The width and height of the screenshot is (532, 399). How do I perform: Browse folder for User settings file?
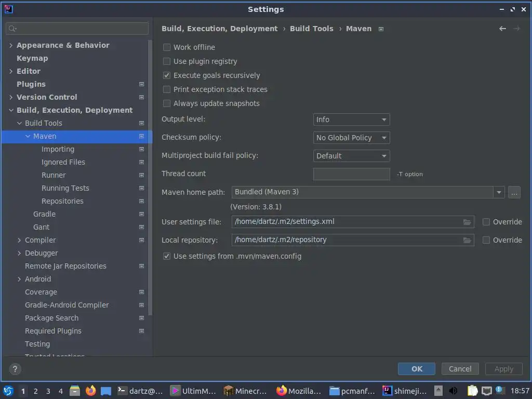pos(467,222)
